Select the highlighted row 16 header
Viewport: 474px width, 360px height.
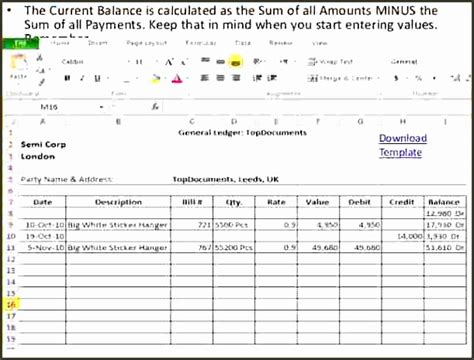pyautogui.click(x=11, y=305)
